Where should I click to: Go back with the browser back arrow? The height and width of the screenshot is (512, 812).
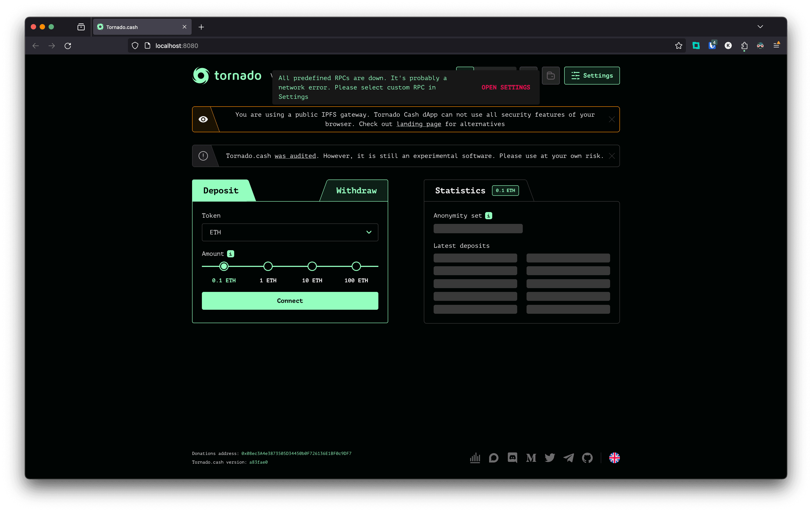pyautogui.click(x=36, y=45)
